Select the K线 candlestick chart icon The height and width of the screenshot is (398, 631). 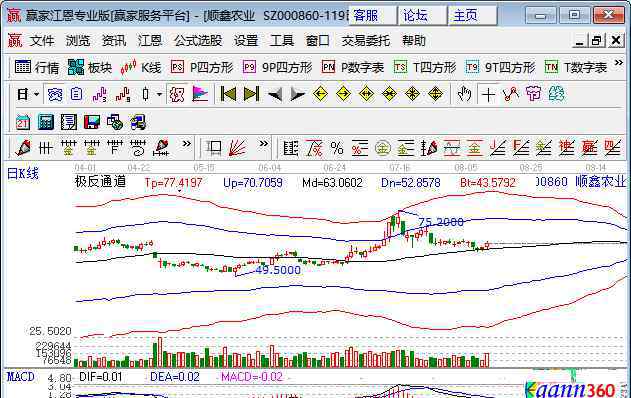pyautogui.click(x=140, y=67)
